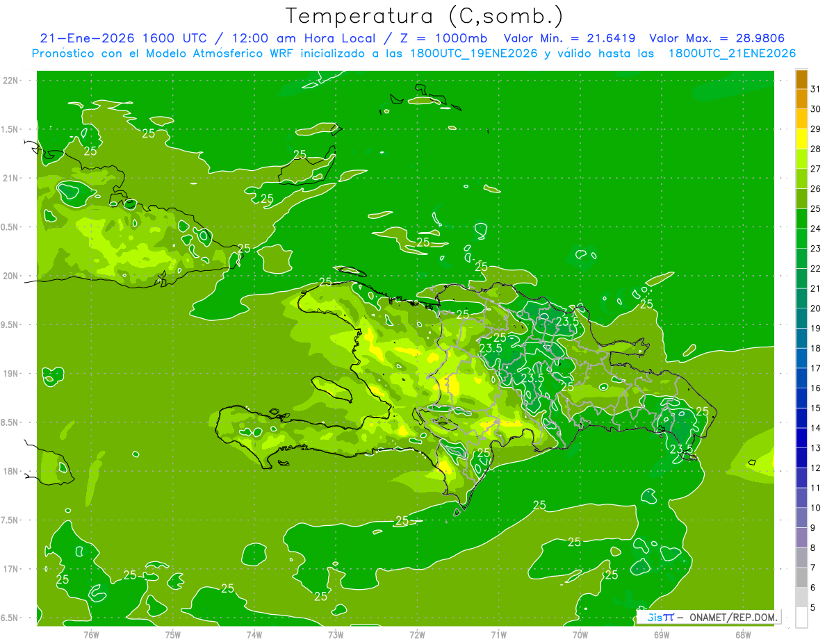Image resolution: width=834 pixels, height=644 pixels.
Task: Click the teal legend swatch between 19 and 20
Action: click(801, 318)
